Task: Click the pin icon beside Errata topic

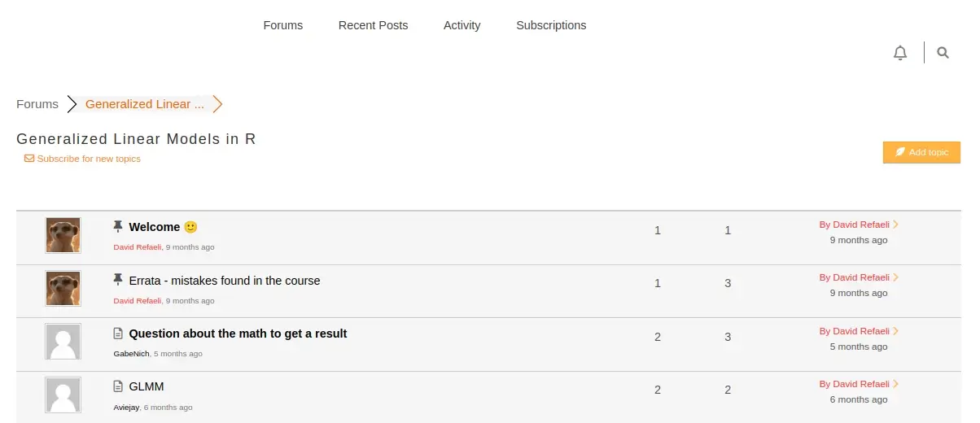Action: (118, 280)
